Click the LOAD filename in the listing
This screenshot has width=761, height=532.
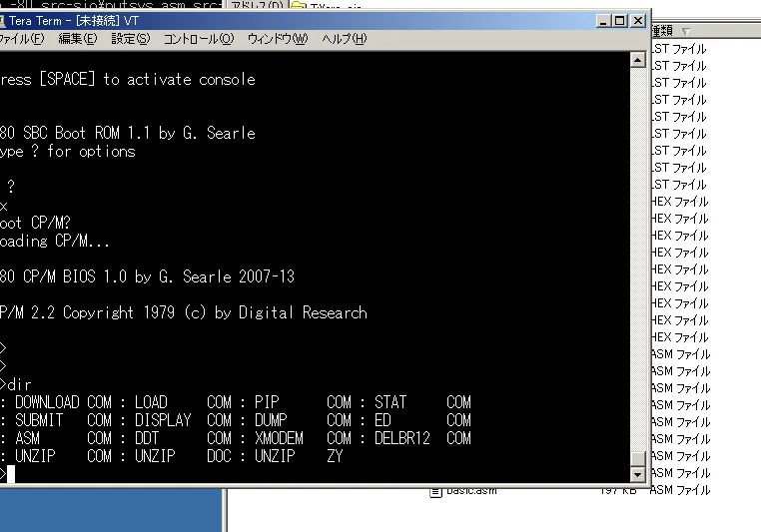151,402
